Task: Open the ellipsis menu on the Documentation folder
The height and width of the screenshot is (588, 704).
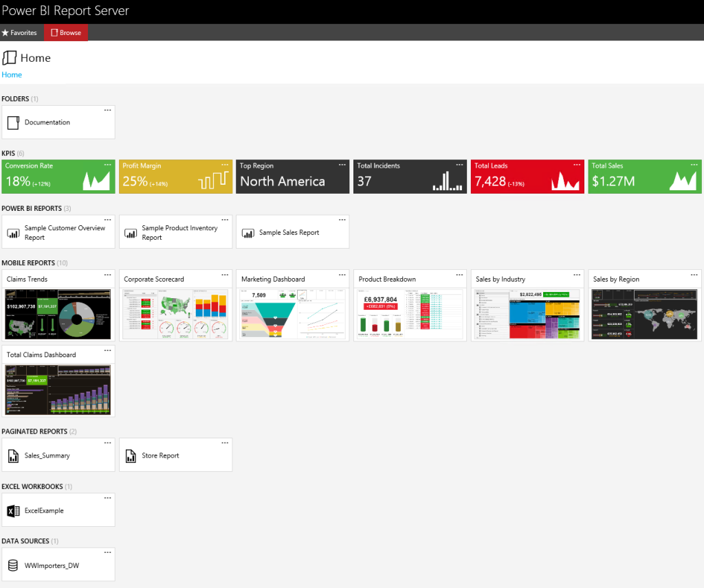Action: (107, 109)
